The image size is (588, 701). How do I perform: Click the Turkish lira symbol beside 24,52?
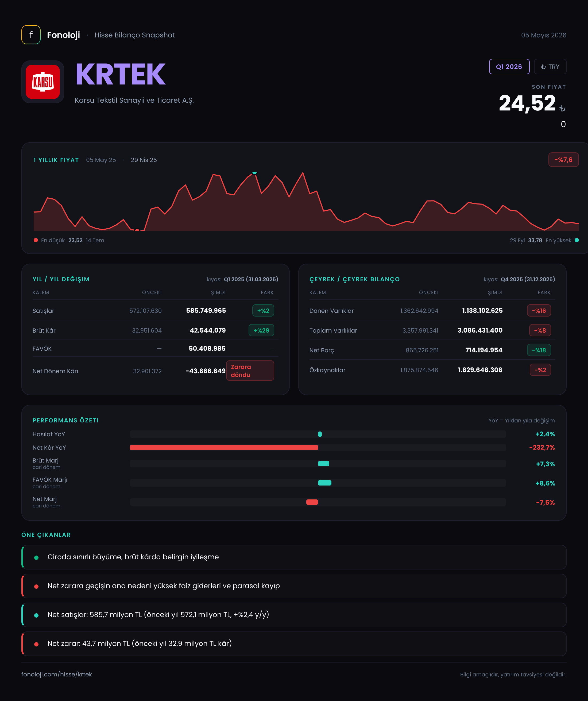point(562,108)
